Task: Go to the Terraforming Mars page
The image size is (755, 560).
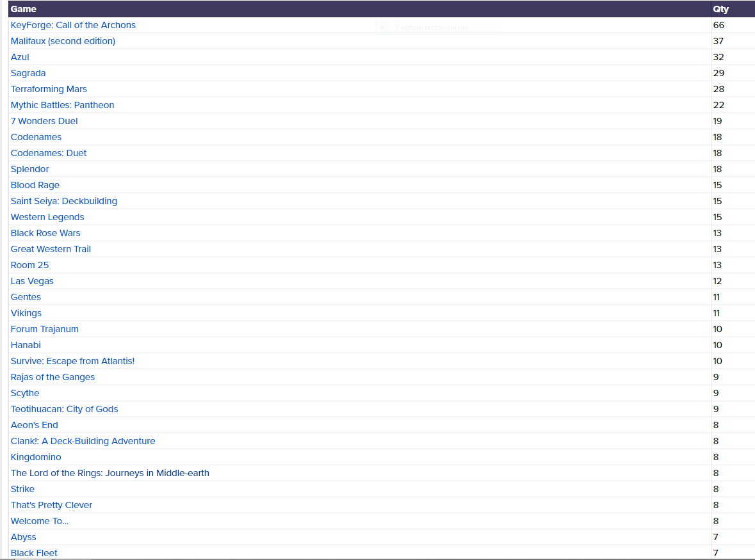Action: tap(49, 89)
